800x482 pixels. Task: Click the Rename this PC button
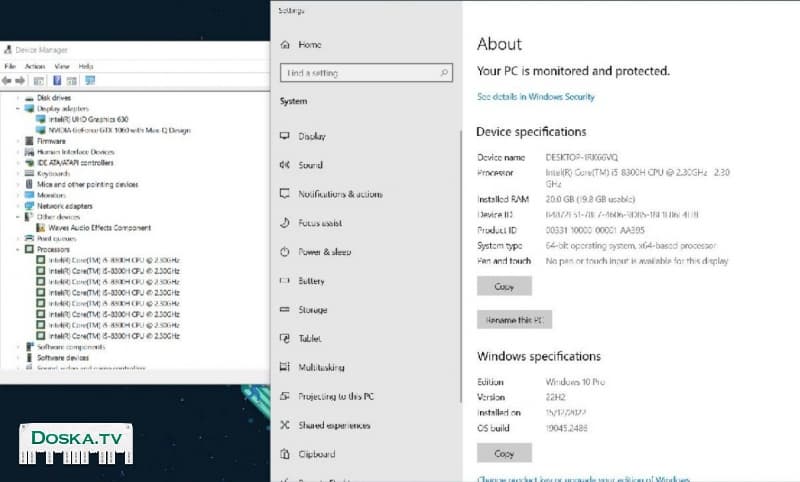tap(514, 320)
